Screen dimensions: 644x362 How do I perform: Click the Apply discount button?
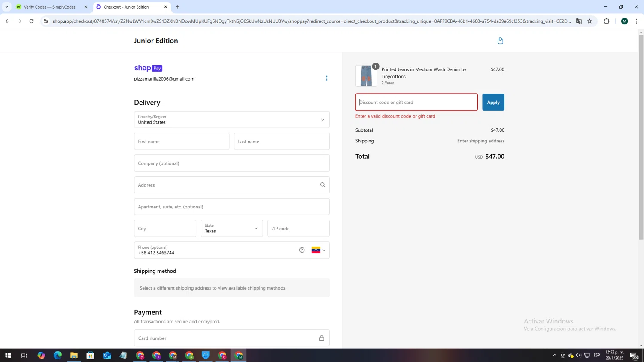click(493, 102)
